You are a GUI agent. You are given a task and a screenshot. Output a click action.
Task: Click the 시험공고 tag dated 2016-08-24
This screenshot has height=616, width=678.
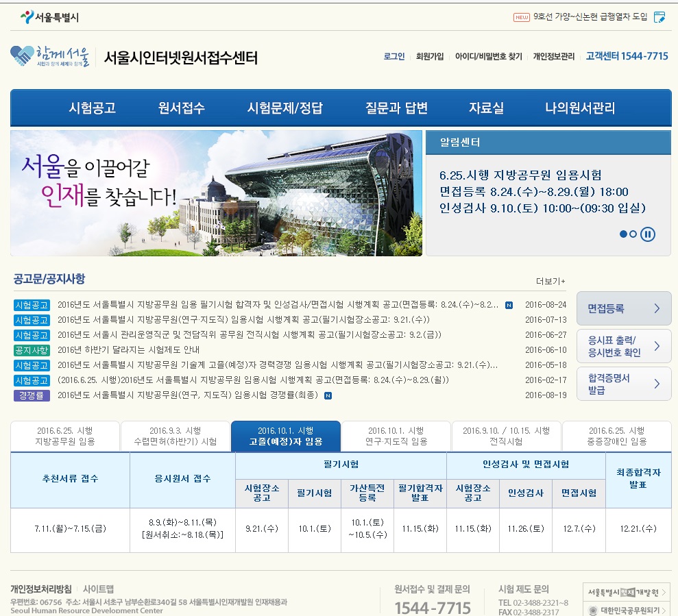32,305
